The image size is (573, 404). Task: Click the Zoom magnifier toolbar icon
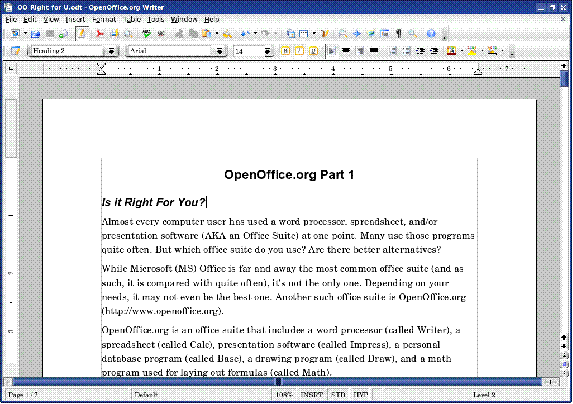(x=413, y=34)
